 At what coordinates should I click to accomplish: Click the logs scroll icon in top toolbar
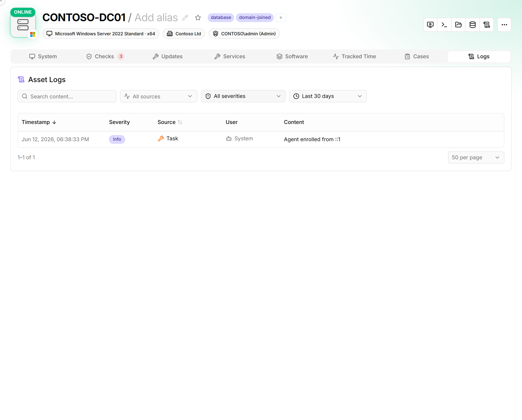(x=487, y=25)
